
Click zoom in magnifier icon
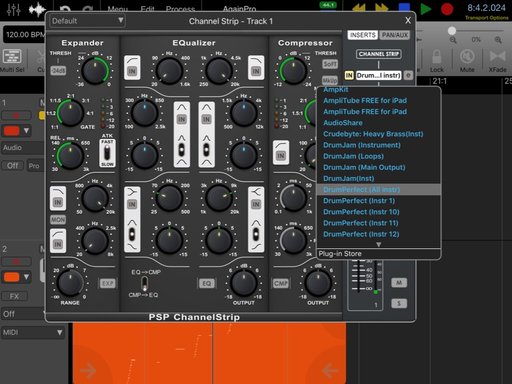pyautogui.click(x=498, y=40)
